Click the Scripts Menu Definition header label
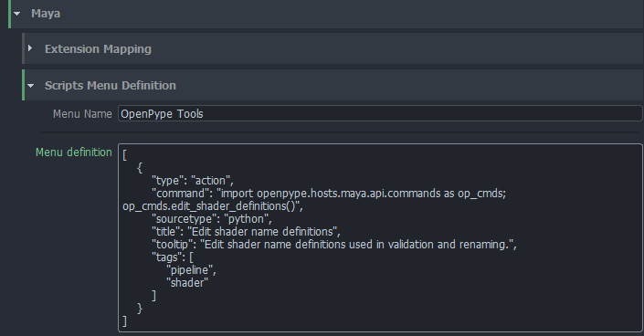 coord(110,86)
